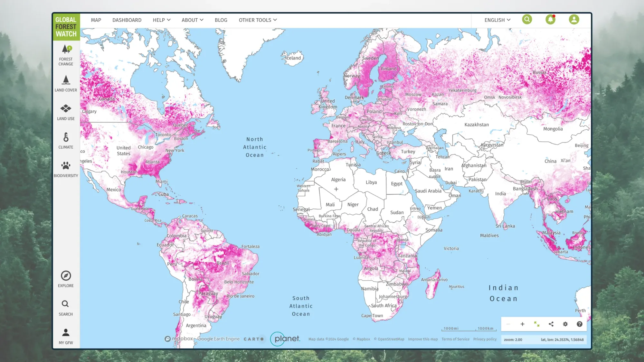Open the Blog menu item
This screenshot has width=644, height=362.
coord(221,20)
